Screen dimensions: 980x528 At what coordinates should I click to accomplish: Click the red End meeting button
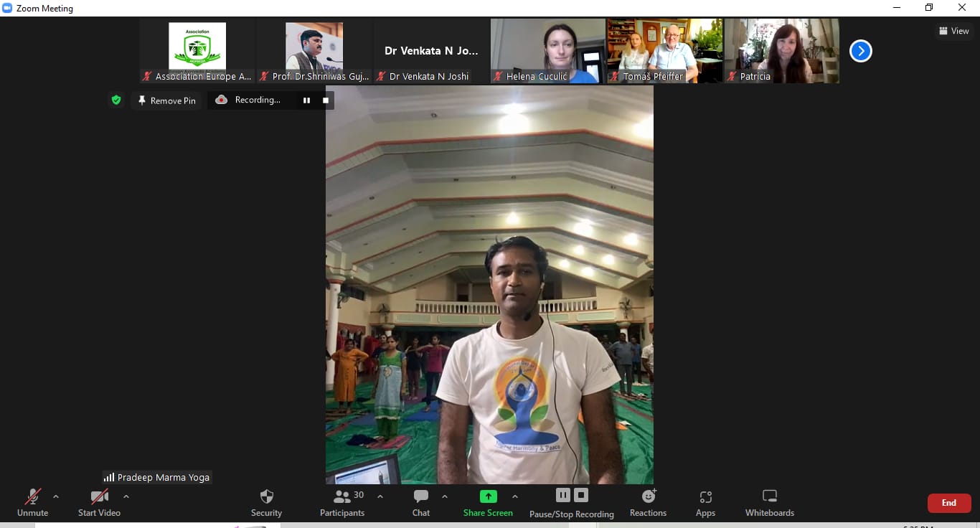tap(948, 503)
